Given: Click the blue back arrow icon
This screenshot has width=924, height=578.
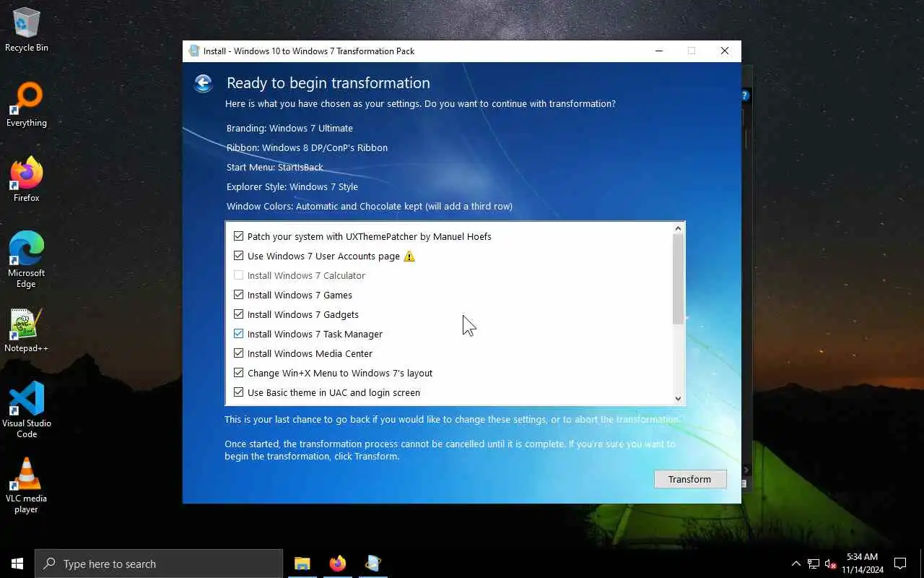Looking at the screenshot, I should coord(204,84).
